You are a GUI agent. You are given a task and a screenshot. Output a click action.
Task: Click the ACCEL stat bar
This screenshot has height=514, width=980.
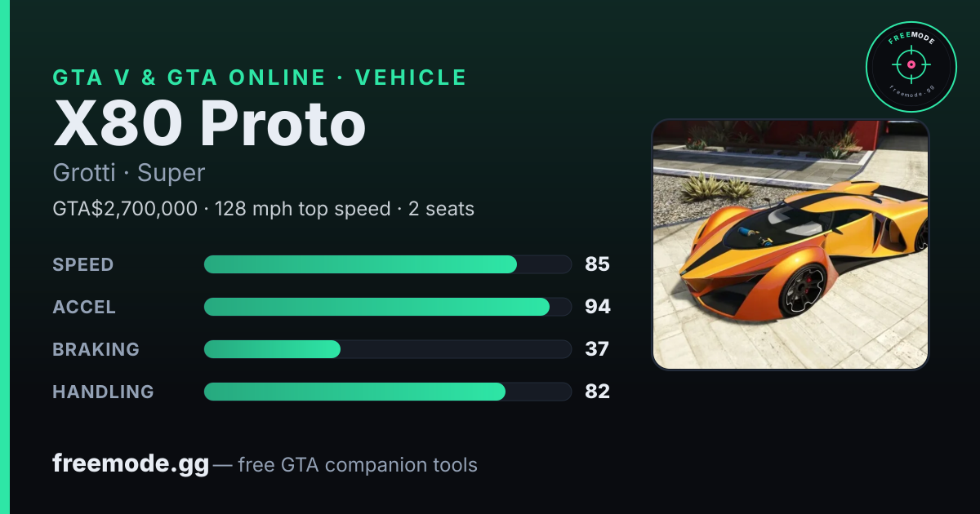(387, 307)
